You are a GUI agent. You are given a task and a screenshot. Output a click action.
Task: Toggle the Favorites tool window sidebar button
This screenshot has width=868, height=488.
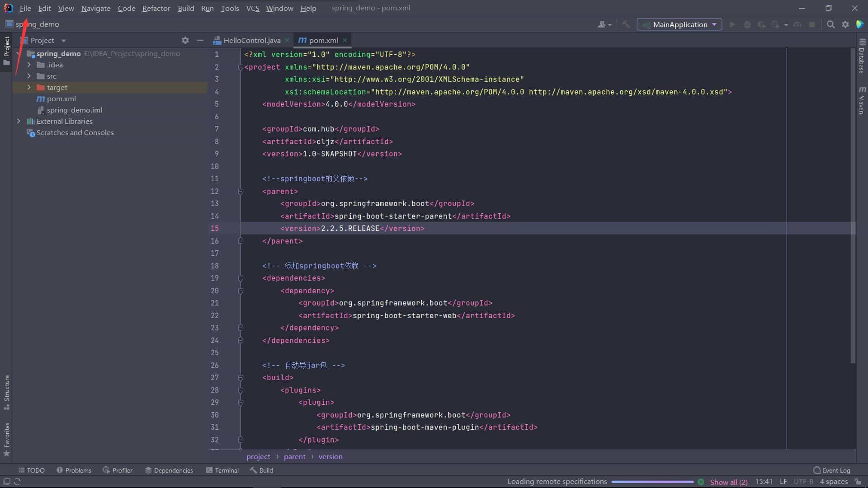click(x=6, y=439)
